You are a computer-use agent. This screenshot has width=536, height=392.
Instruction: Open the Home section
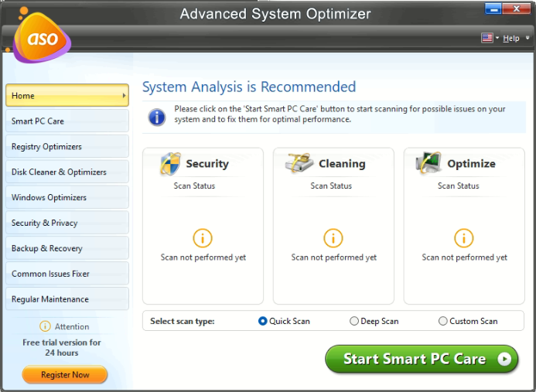(x=67, y=95)
